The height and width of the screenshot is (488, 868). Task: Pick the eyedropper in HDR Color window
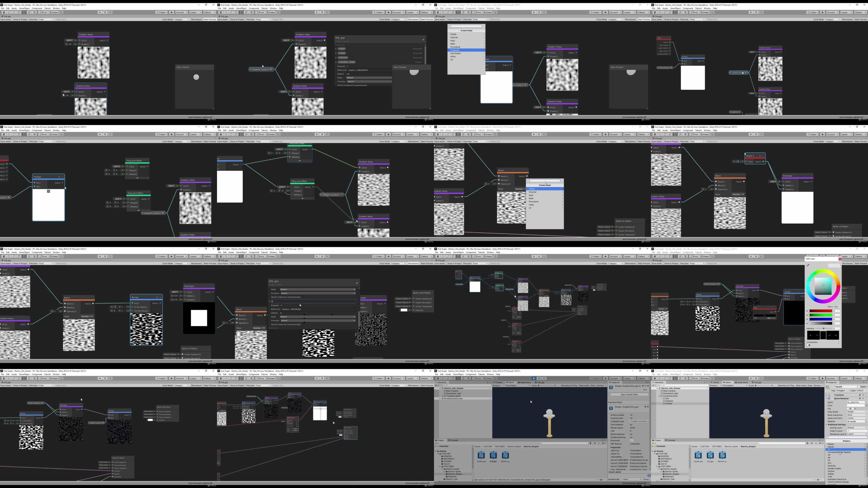click(808, 265)
